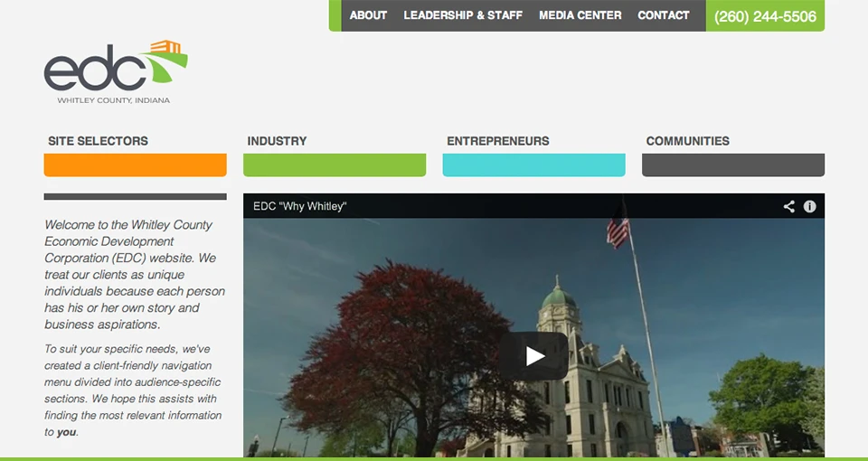868x461 pixels.
Task: Play the Why Whitley video
Action: point(534,356)
